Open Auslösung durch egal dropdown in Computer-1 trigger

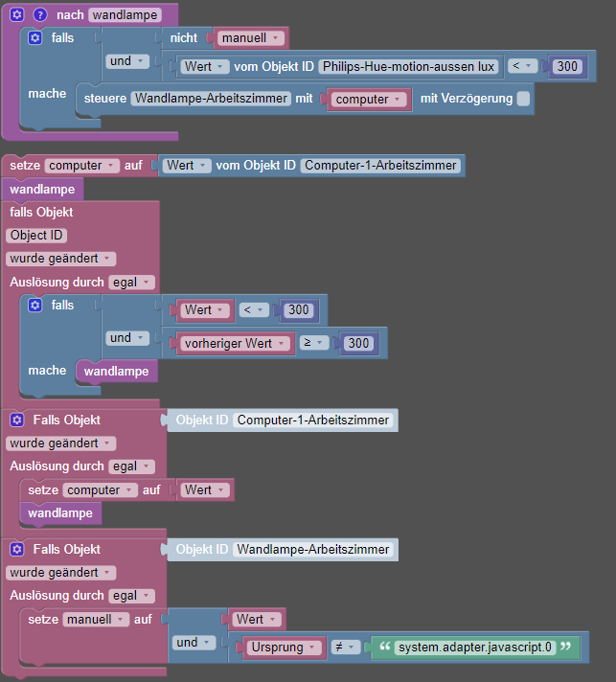coord(131,466)
